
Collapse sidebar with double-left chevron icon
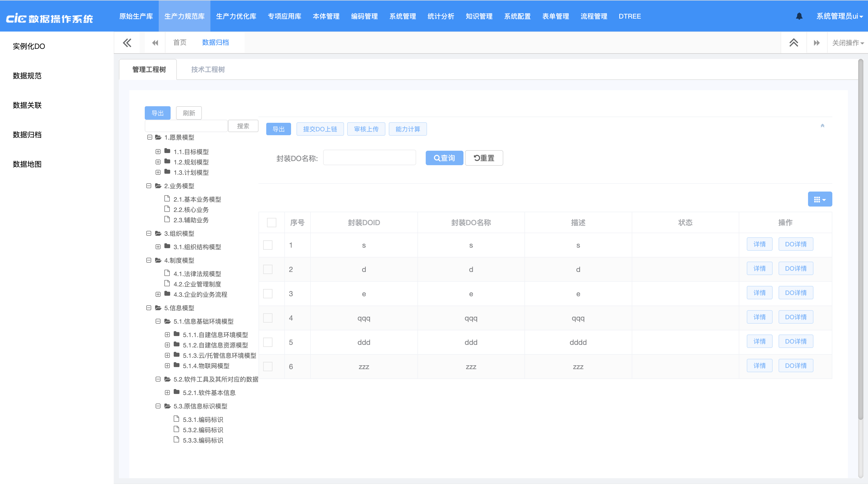point(127,43)
